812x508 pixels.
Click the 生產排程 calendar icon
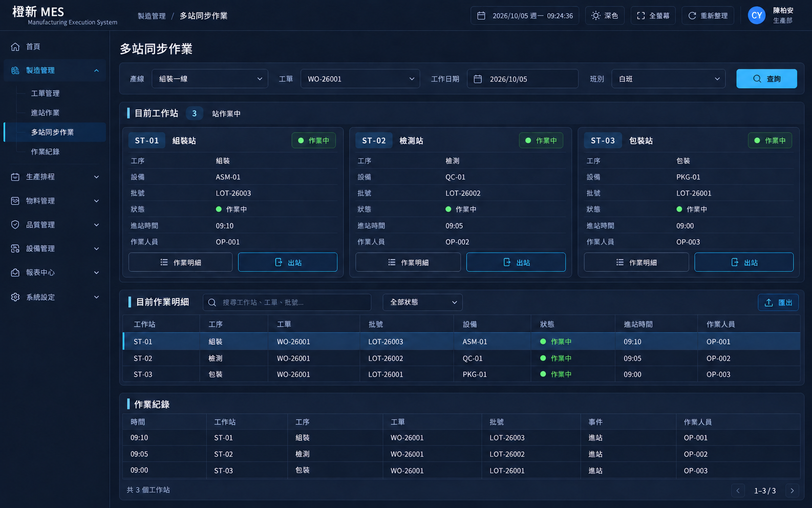coord(15,177)
